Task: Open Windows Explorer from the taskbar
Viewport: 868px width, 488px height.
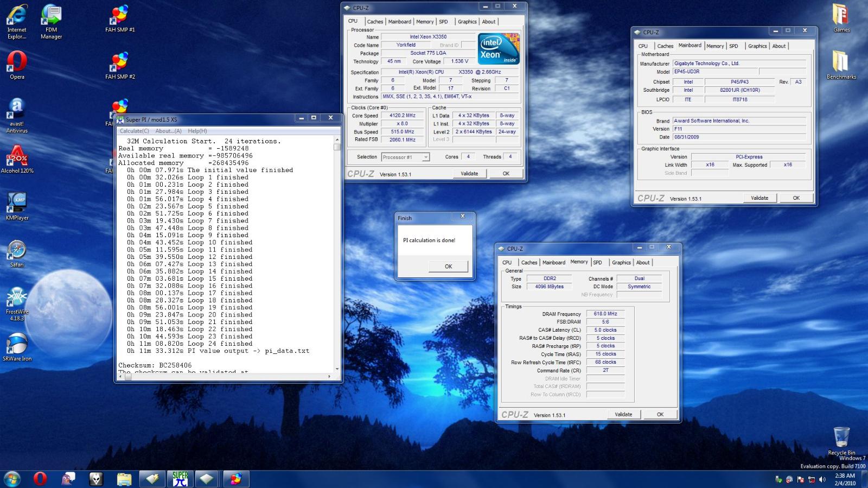Action: pos(124,479)
